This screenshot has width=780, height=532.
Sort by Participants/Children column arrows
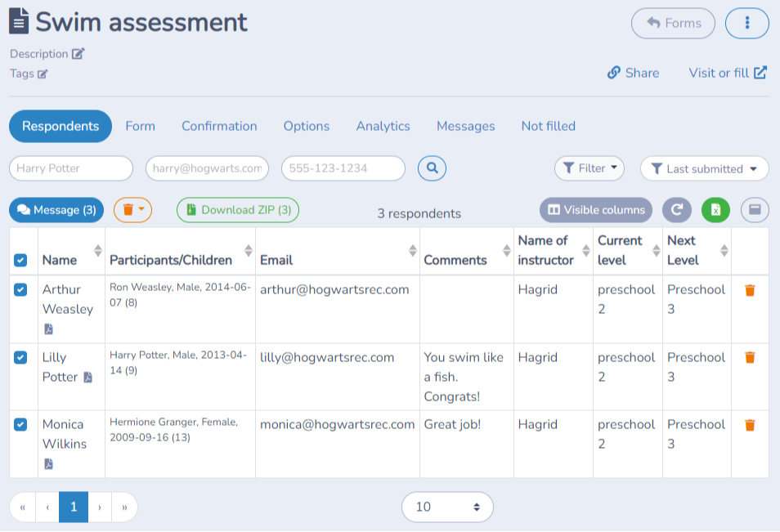[249, 250]
